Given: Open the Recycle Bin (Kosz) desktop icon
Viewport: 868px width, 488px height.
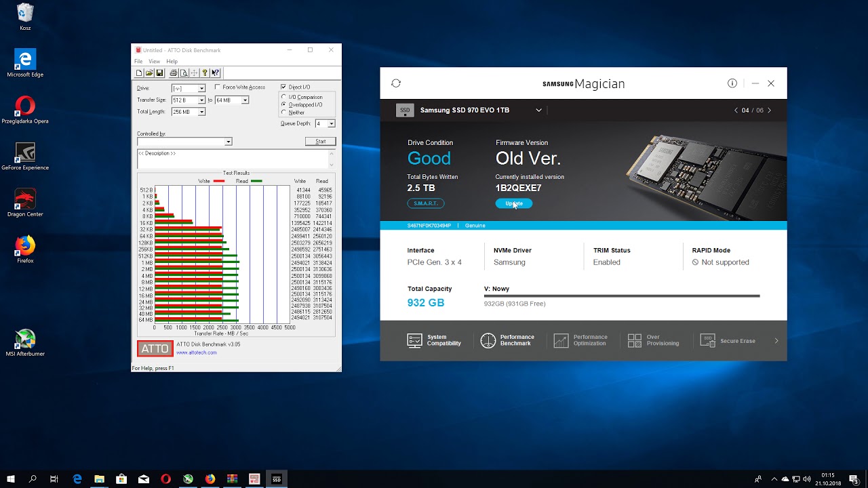Looking at the screenshot, I should pos(25,17).
